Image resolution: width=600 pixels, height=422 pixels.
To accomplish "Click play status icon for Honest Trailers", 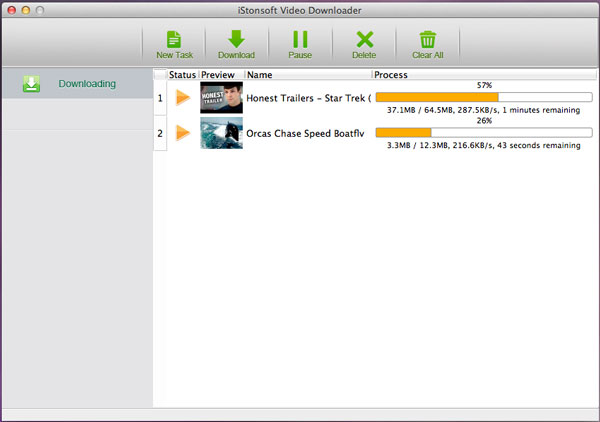I will click(x=183, y=98).
